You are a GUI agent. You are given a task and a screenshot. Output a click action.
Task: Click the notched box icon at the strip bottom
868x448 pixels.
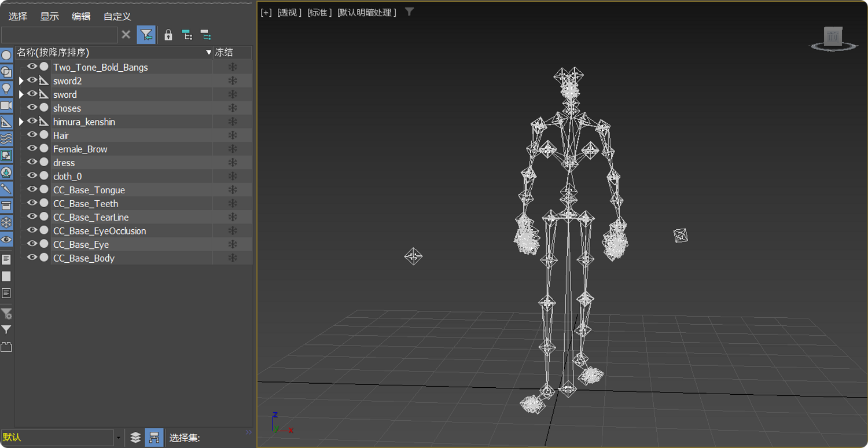tap(6, 347)
